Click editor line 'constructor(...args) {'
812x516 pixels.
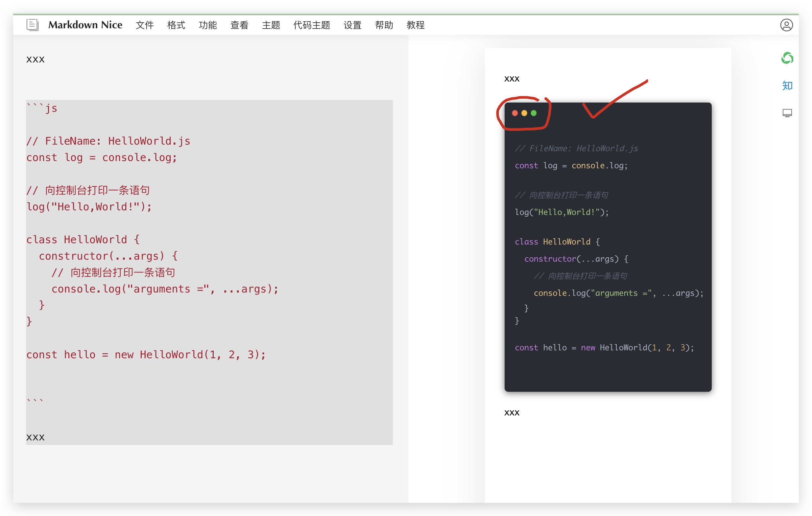click(x=108, y=256)
